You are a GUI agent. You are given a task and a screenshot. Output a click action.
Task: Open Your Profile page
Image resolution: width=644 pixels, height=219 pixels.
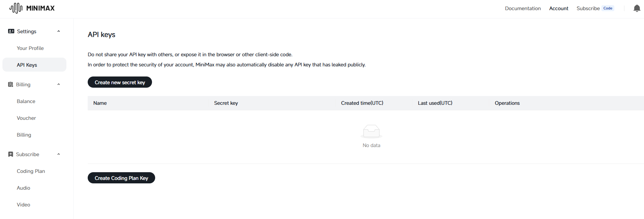30,48
